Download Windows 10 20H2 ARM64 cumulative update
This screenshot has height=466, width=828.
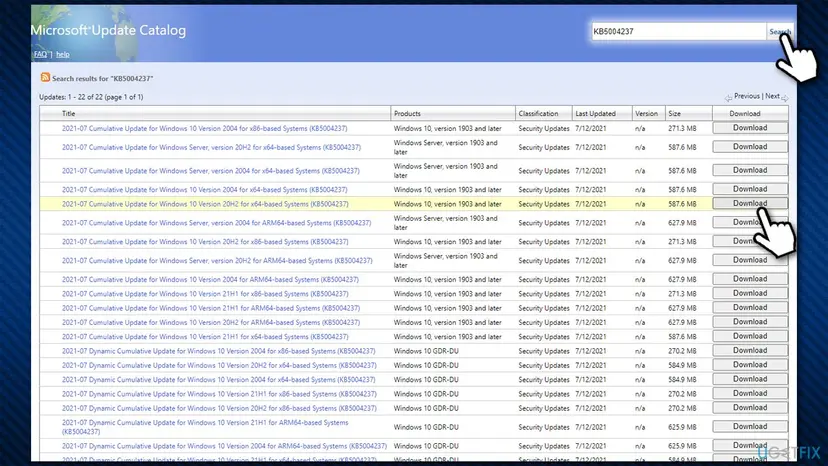[750, 321]
